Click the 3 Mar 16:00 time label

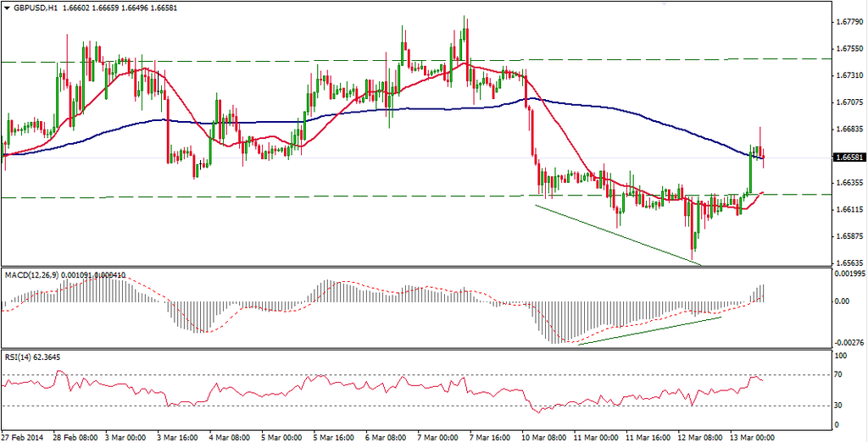tap(180, 436)
